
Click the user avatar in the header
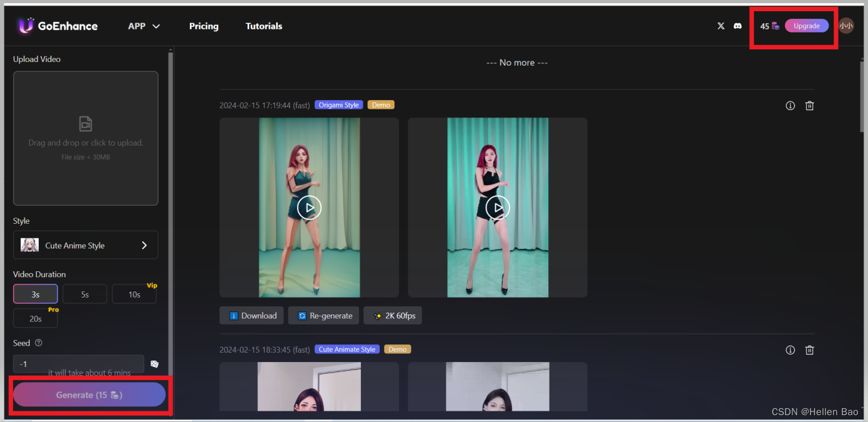[846, 26]
